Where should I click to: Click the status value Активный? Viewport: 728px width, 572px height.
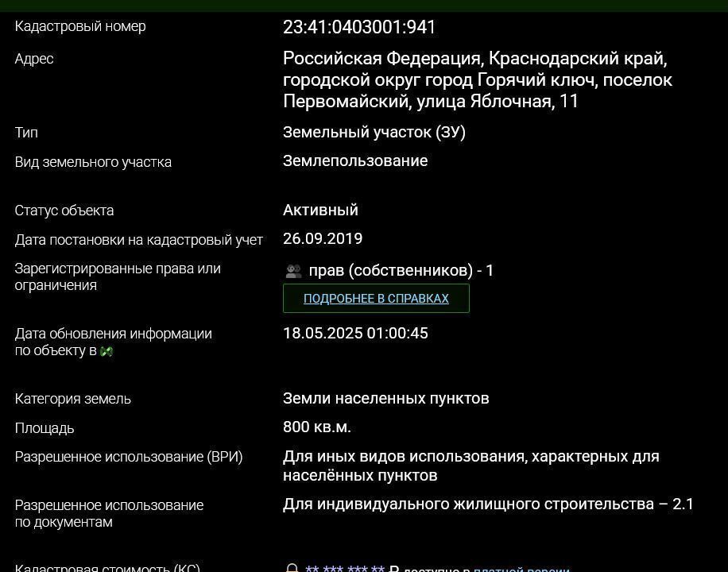click(x=320, y=210)
